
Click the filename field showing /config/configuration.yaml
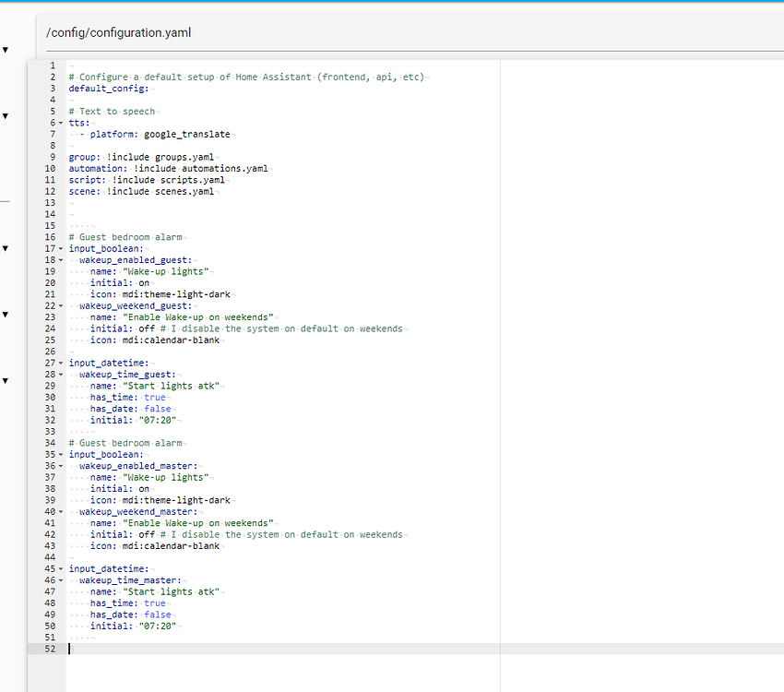pyautogui.click(x=118, y=32)
